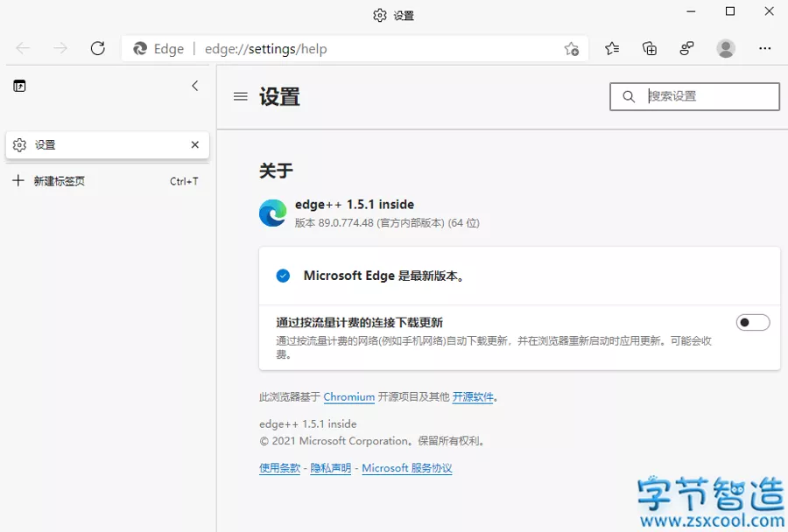Maximize the browser window
Screen dimensions: 788x532
pos(730,11)
